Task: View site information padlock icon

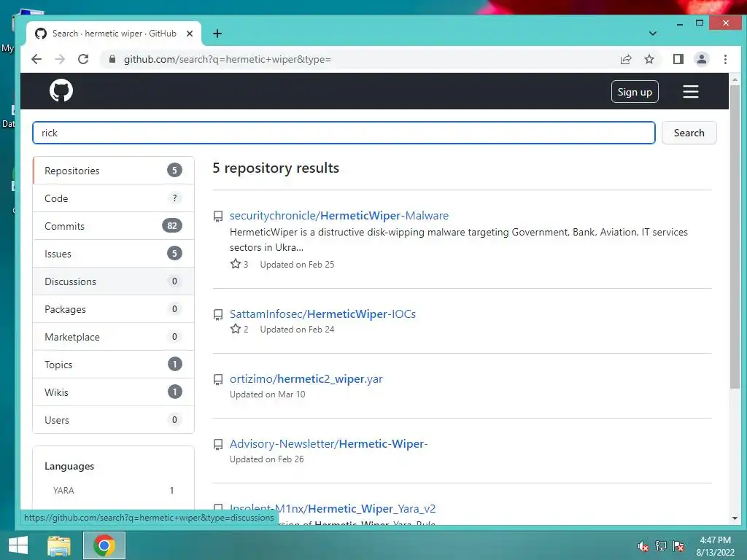Action: (112, 59)
